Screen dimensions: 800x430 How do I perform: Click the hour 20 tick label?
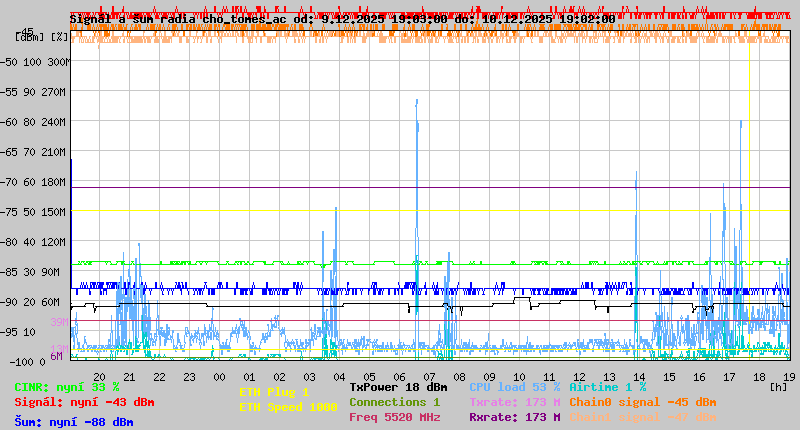pyautogui.click(x=99, y=377)
